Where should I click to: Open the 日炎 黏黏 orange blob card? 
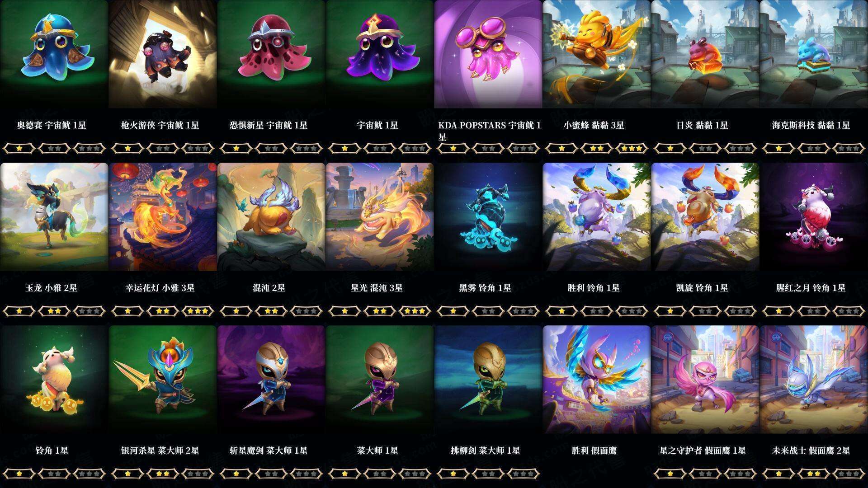point(705,54)
